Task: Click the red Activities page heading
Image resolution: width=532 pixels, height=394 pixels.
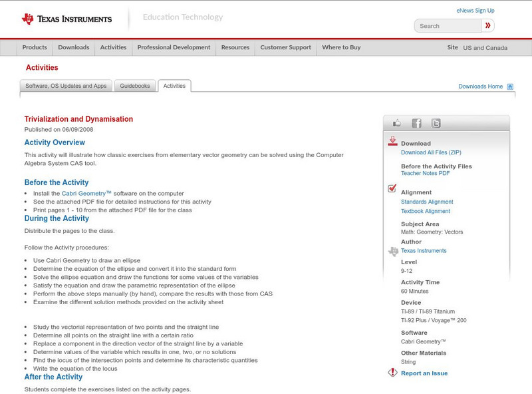Action: [x=42, y=68]
